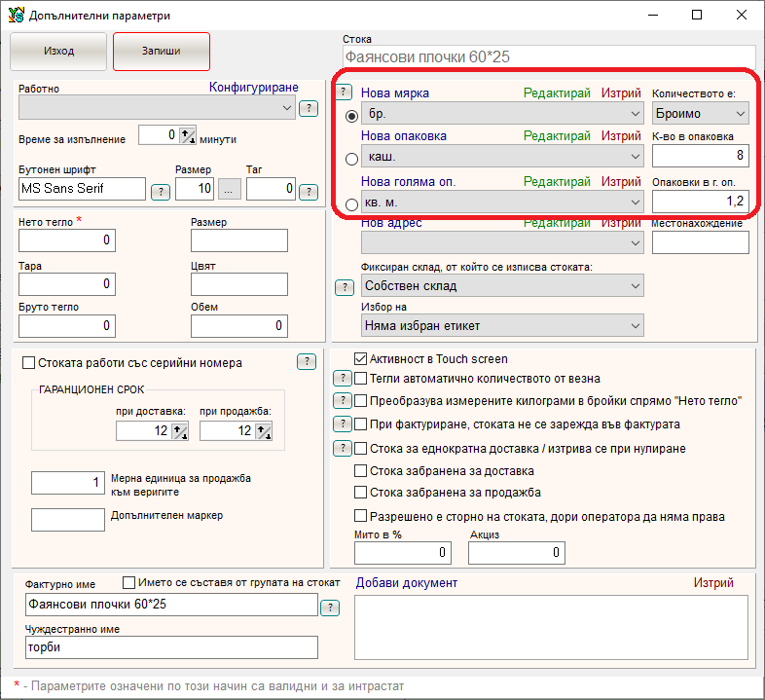This screenshot has height=700, width=765.
Task: Click Изтрий next to Нова мярка
Action: (x=621, y=92)
